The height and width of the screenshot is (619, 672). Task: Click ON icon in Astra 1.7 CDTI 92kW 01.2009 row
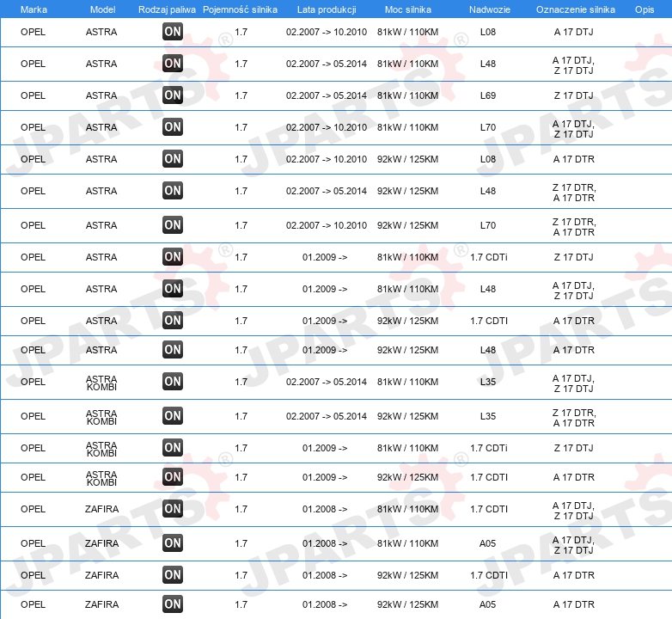tap(173, 321)
